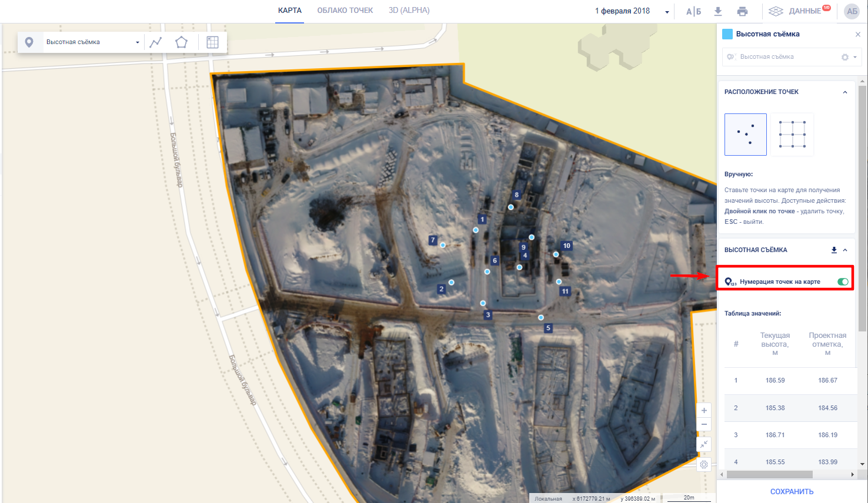Screen dimensions: 868x503
Task: Toggle Нумерация точек на карте switch
Action: point(843,282)
